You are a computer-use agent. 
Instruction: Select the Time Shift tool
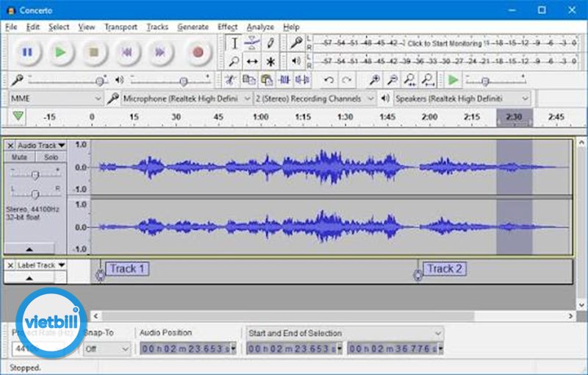tap(252, 61)
